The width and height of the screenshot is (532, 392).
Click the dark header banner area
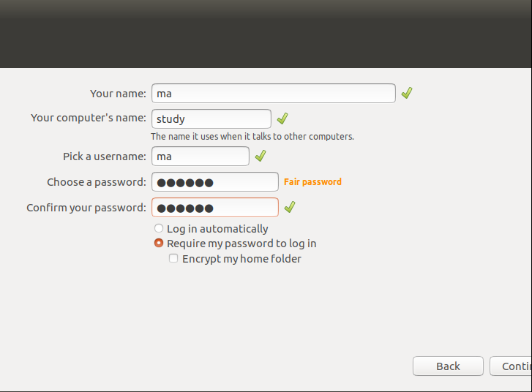266,34
